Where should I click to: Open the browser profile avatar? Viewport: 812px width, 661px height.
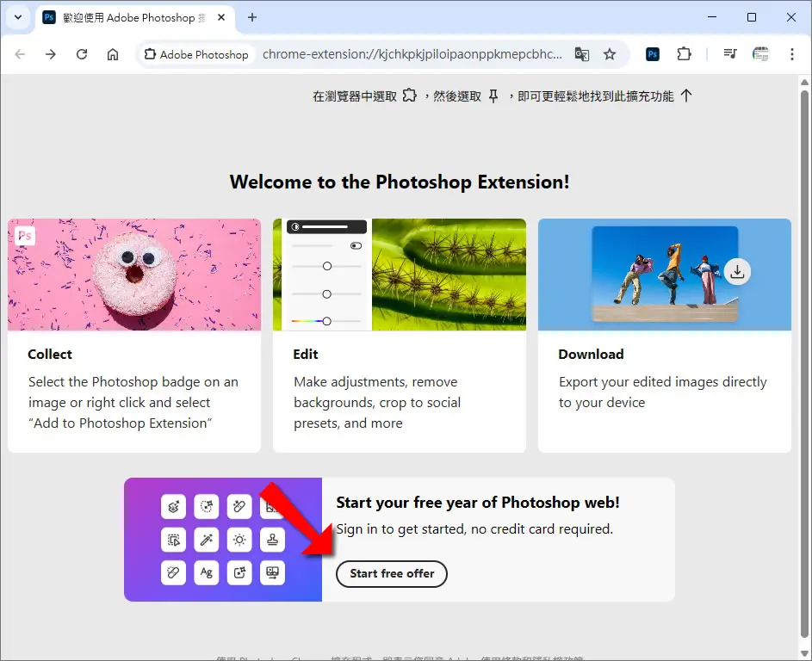760,54
